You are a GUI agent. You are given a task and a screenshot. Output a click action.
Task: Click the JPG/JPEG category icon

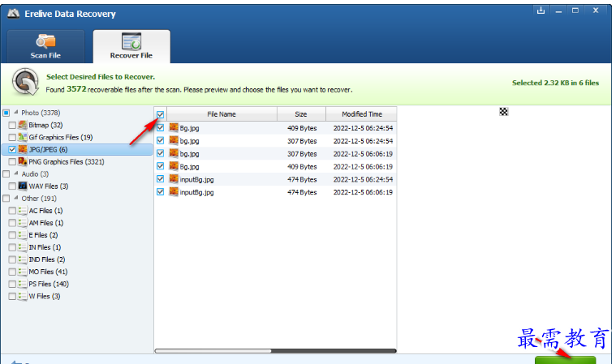click(23, 149)
